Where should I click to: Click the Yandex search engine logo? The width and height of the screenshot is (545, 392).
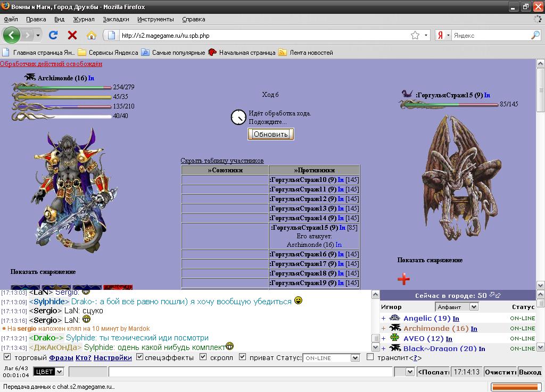[x=440, y=36]
